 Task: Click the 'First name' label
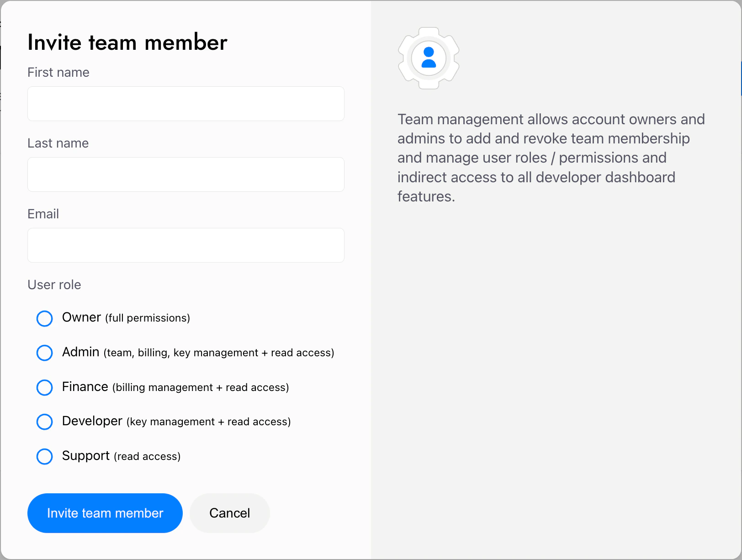pos(58,72)
